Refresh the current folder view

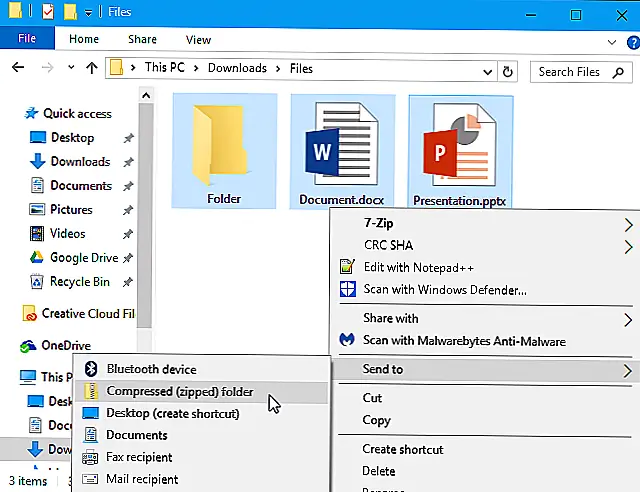click(x=508, y=70)
